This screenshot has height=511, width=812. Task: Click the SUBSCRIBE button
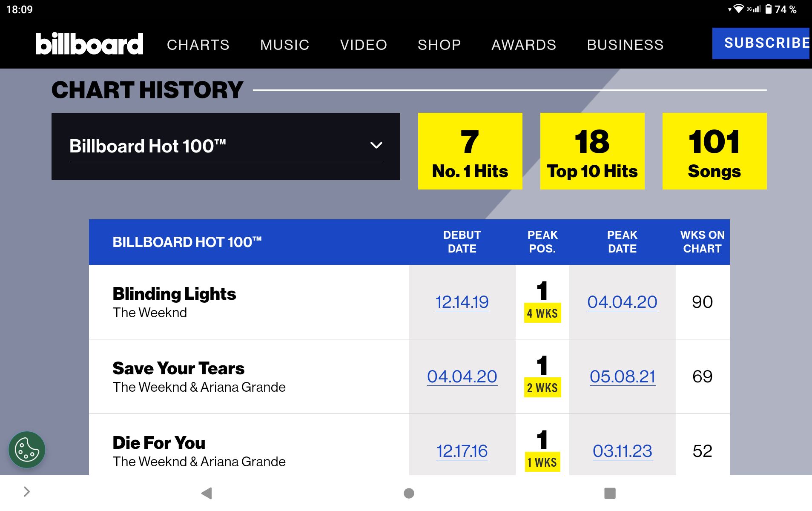(x=762, y=43)
